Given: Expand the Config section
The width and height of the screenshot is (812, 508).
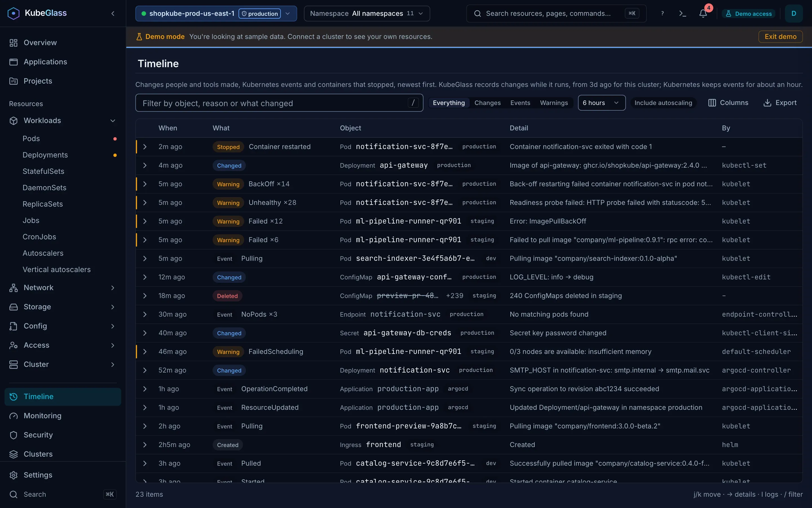Looking at the screenshot, I should 63,326.
